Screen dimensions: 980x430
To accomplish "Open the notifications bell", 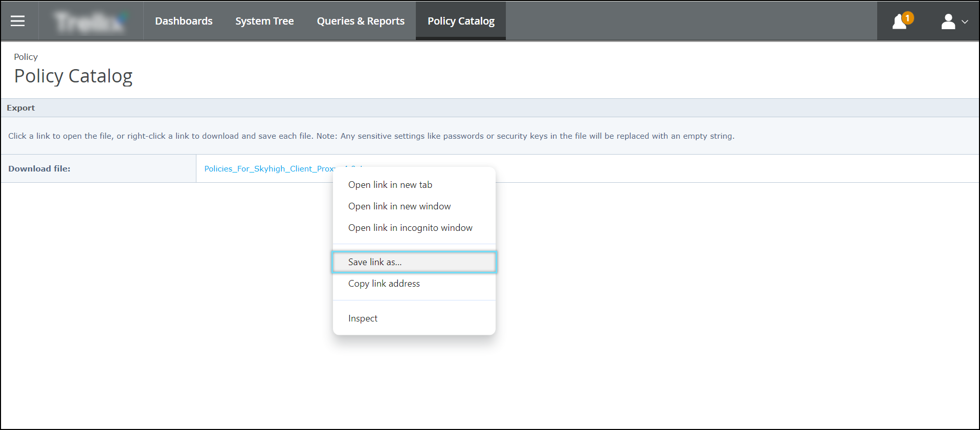I will pyautogui.click(x=899, y=22).
